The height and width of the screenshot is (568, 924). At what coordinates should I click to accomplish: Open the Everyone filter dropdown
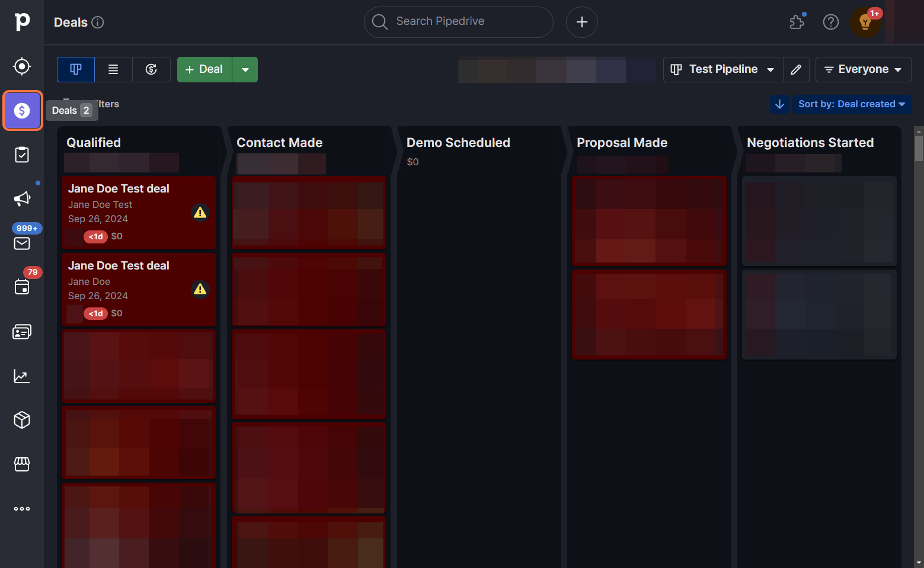tap(862, 69)
